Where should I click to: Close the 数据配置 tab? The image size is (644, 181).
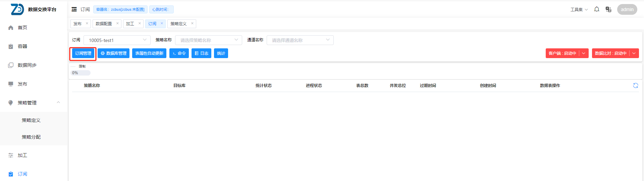117,24
